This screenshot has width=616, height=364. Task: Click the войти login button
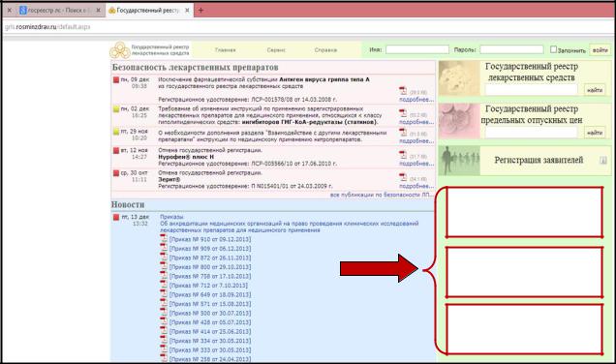pos(600,50)
